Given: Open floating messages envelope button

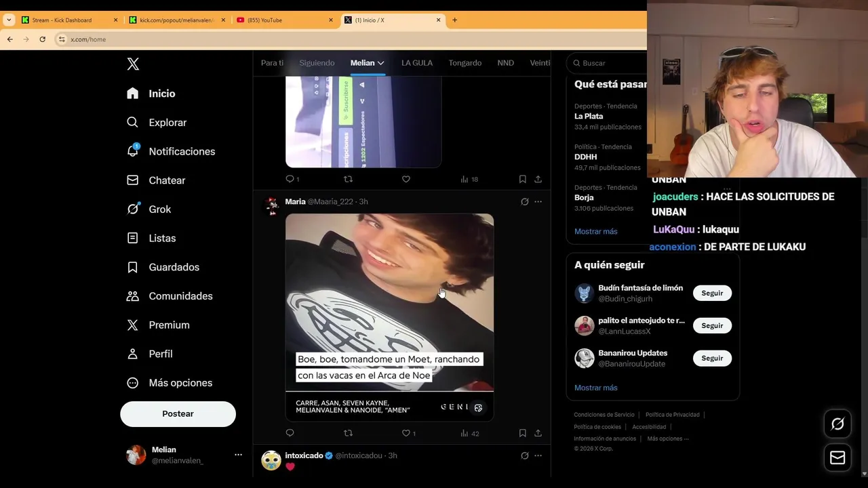Looking at the screenshot, I should (x=837, y=457).
